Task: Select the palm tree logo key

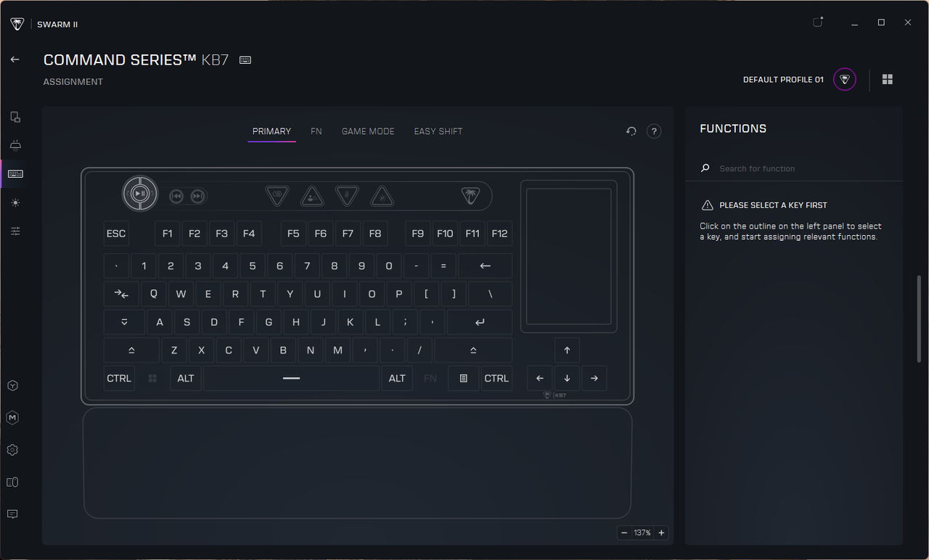Action: [471, 196]
